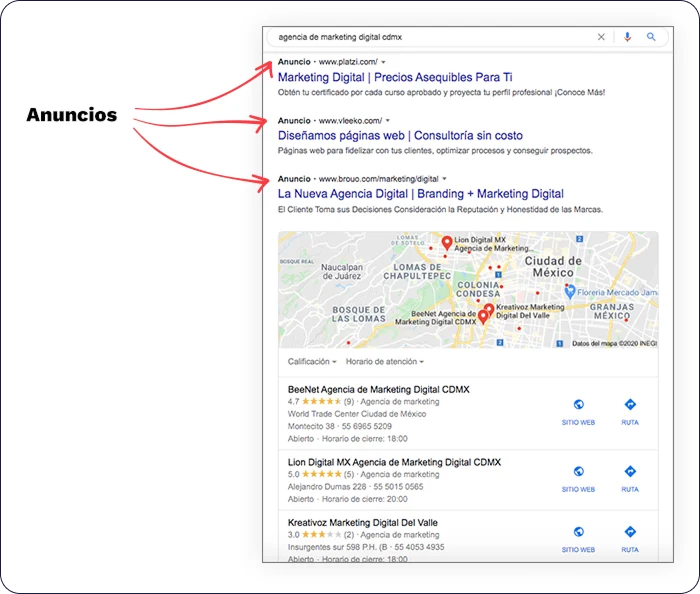Screen dimensions: 700x594
Task: Click Kreativoz Ruta directions icon
Action: click(x=629, y=532)
